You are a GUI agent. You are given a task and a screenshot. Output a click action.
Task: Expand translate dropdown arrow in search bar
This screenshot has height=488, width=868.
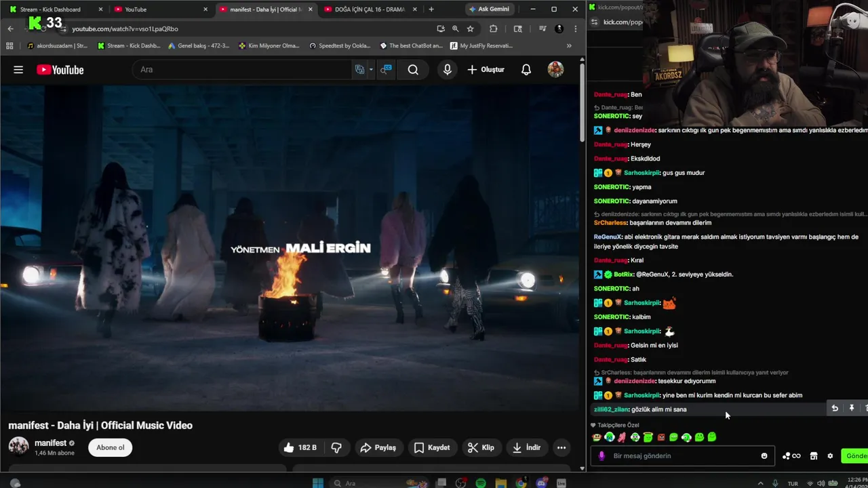(371, 70)
